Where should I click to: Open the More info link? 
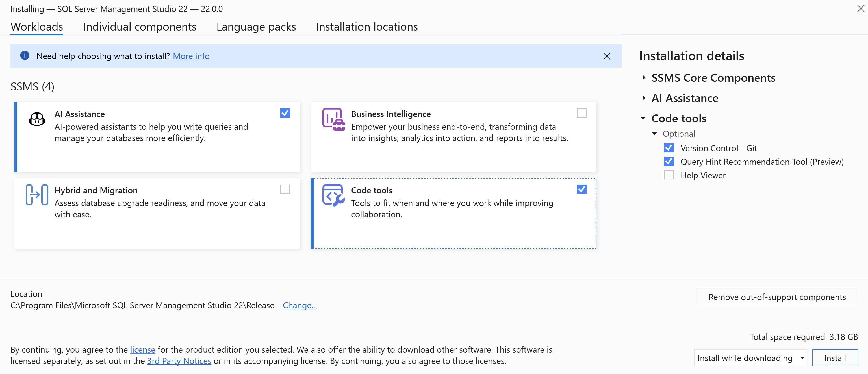click(191, 56)
